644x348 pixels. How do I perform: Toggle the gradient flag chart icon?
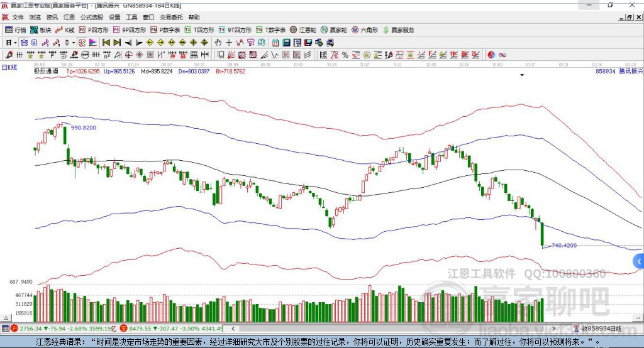[93, 43]
